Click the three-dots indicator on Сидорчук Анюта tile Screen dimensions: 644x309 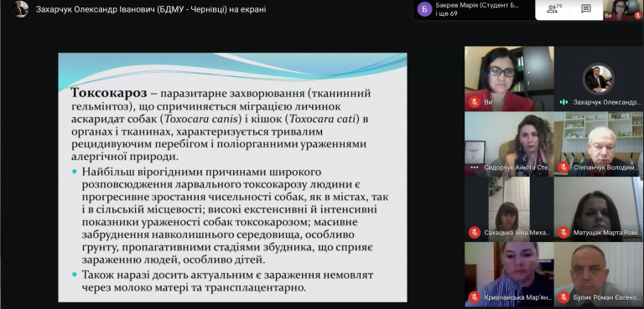pyautogui.click(x=475, y=167)
